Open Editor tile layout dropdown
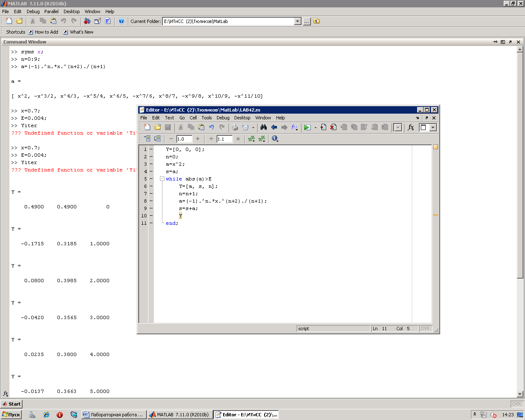Screen dimensions: 525x420 coord(433,128)
